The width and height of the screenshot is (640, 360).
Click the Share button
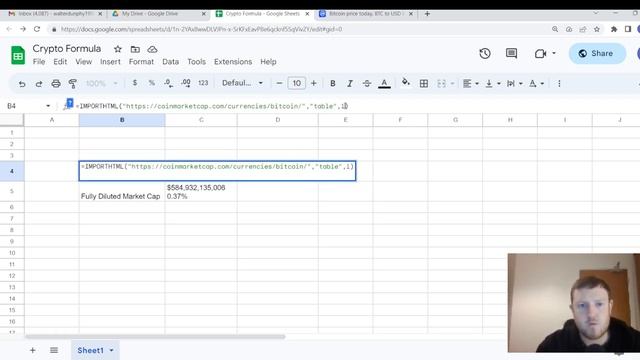pos(597,53)
